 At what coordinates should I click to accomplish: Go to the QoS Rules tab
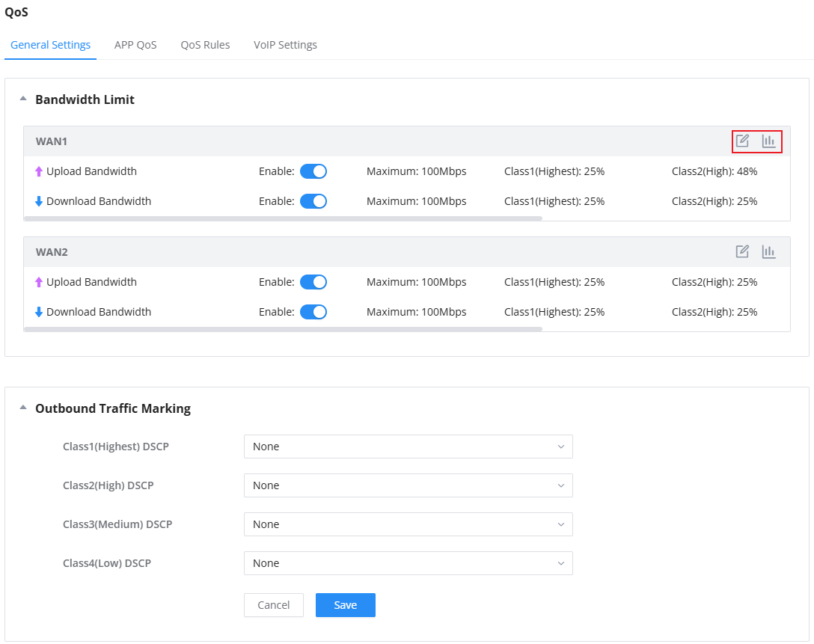tap(205, 45)
